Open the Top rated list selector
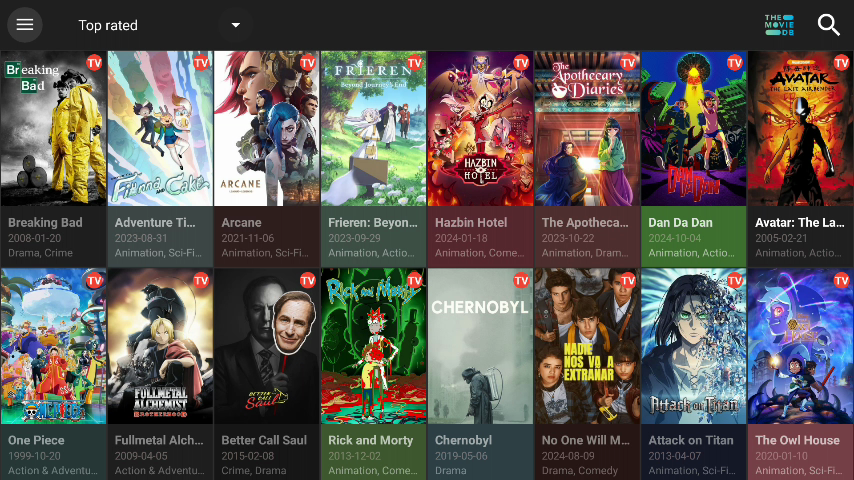This screenshot has height=480, width=854. (108, 25)
